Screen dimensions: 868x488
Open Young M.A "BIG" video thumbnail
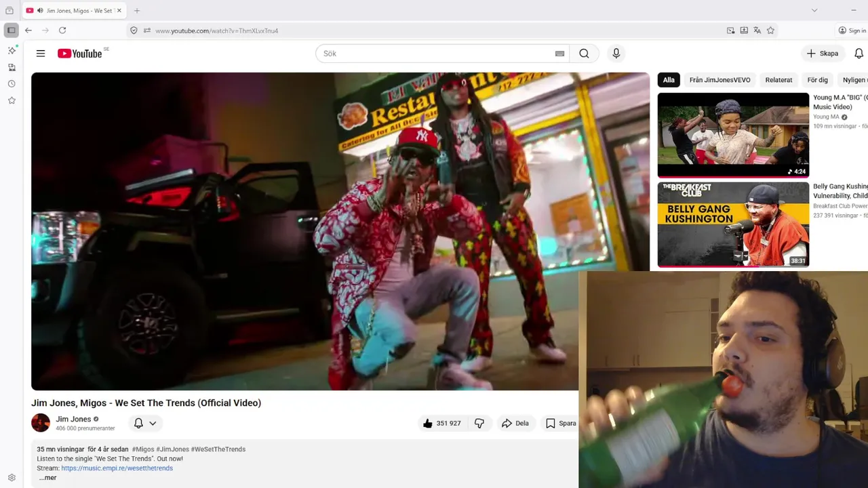733,135
